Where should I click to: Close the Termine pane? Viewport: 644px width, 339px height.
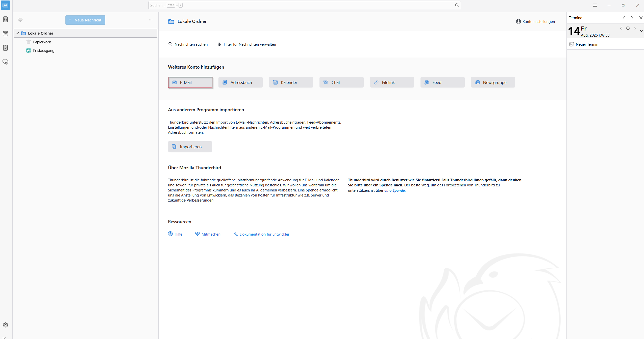pos(641,18)
